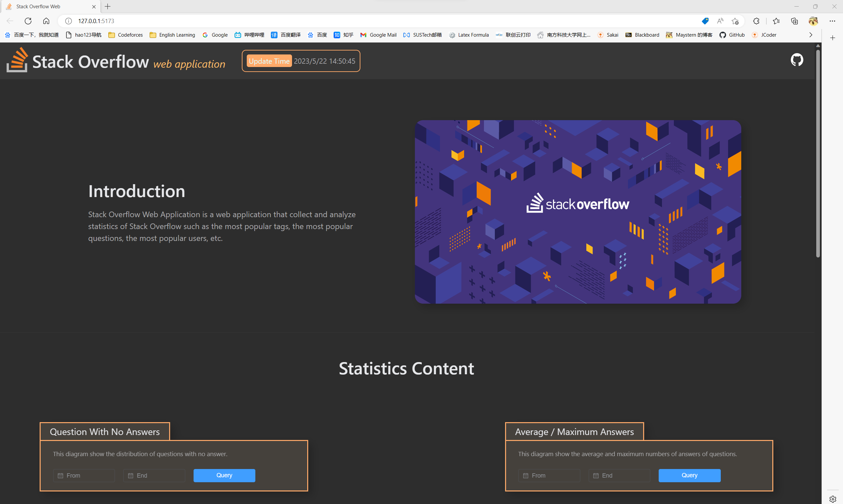Open the read aloud icon in address bar
Image resolution: width=843 pixels, height=504 pixels.
point(720,21)
